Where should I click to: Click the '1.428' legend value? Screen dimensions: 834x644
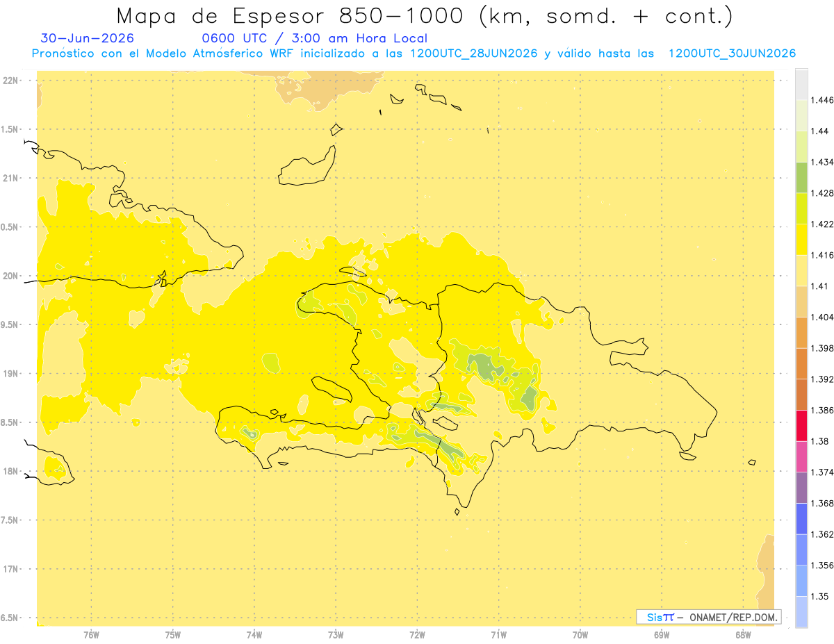coord(821,194)
